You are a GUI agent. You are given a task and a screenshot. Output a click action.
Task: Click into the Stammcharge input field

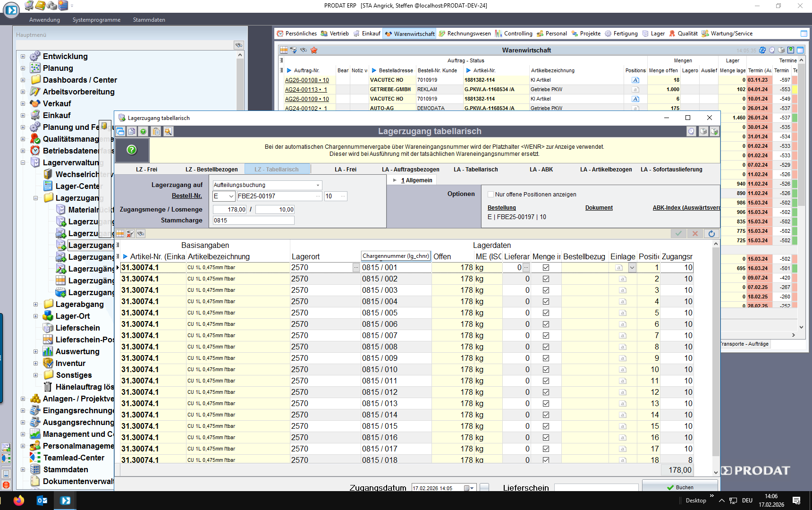tap(254, 221)
